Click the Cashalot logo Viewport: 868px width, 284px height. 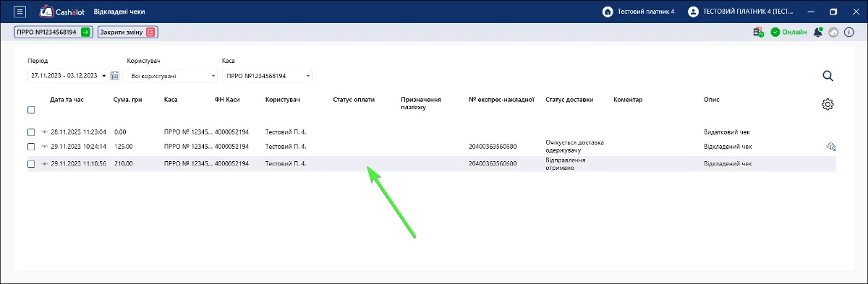click(x=63, y=12)
